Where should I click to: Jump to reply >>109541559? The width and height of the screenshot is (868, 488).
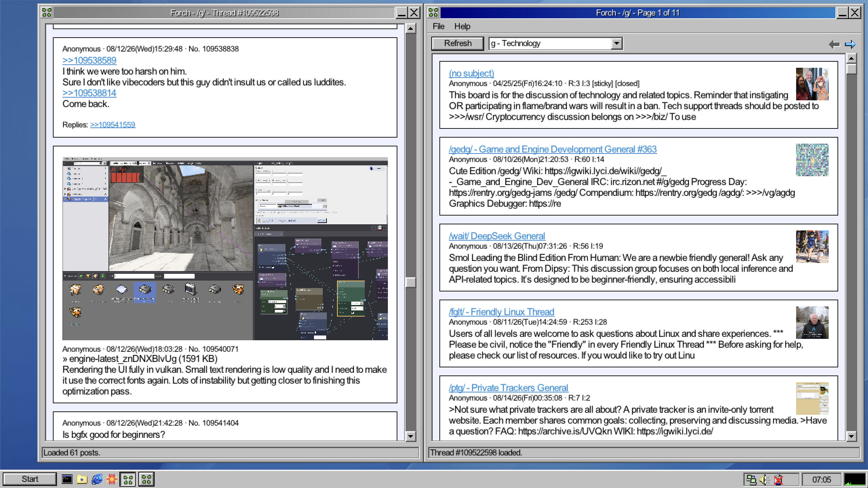tap(113, 125)
